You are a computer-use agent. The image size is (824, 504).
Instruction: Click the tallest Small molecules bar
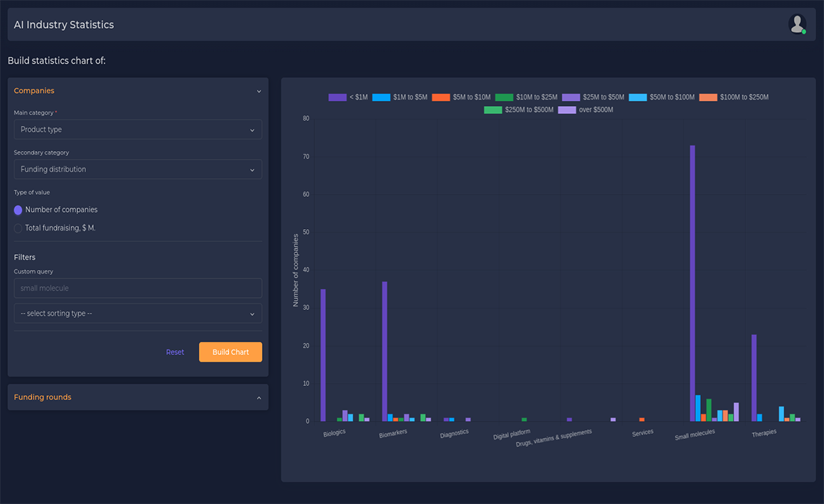point(692,283)
